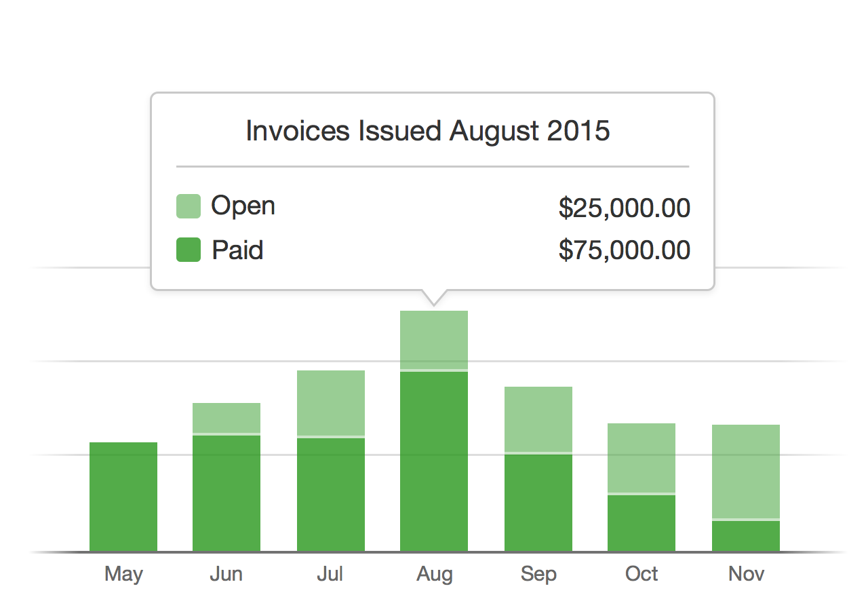The image size is (868, 616).
Task: Click the Aug axis label
Action: coord(435,575)
